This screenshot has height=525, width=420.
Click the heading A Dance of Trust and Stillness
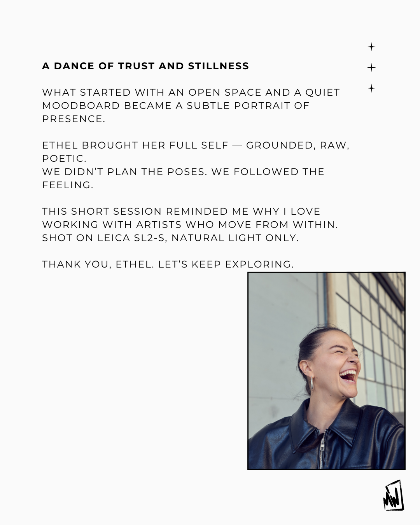pos(145,66)
